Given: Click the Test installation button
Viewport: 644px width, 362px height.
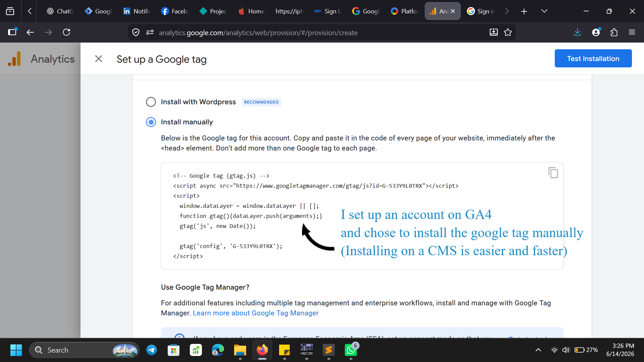Looking at the screenshot, I should click(x=593, y=58).
